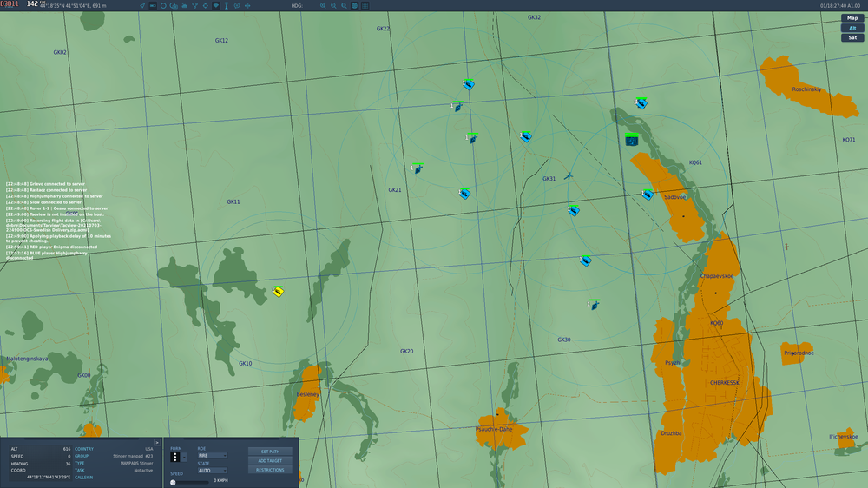
Task: Toggle the globe map view icon
Action: [355, 5]
